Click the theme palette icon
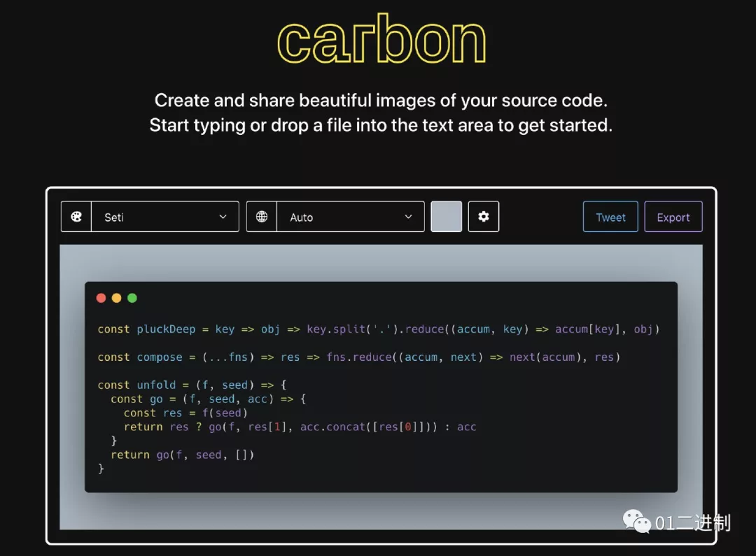The height and width of the screenshot is (556, 756). (x=76, y=217)
